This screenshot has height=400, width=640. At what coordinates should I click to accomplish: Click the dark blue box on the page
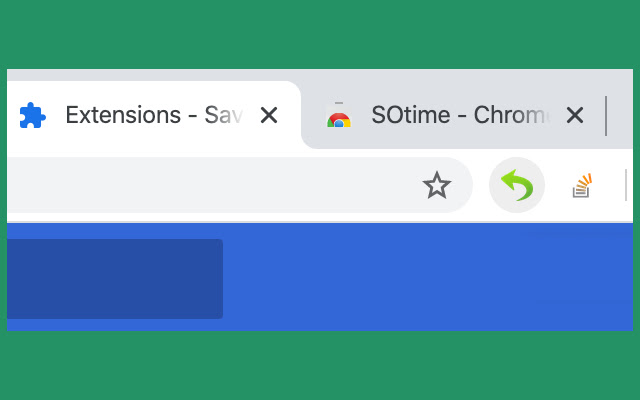coord(114,279)
